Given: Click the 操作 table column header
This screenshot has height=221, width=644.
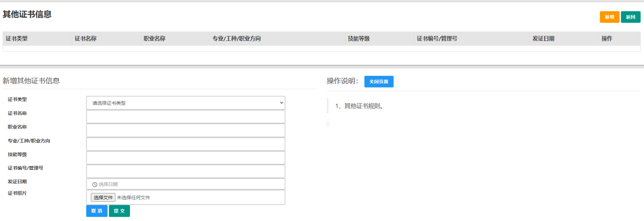Looking at the screenshot, I should pyautogui.click(x=606, y=39).
